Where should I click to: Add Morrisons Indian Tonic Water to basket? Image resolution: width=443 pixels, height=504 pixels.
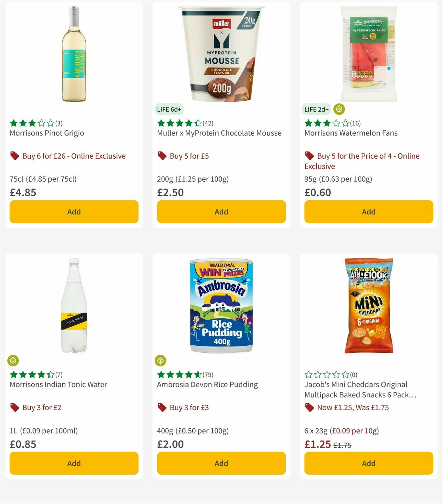tap(73, 463)
